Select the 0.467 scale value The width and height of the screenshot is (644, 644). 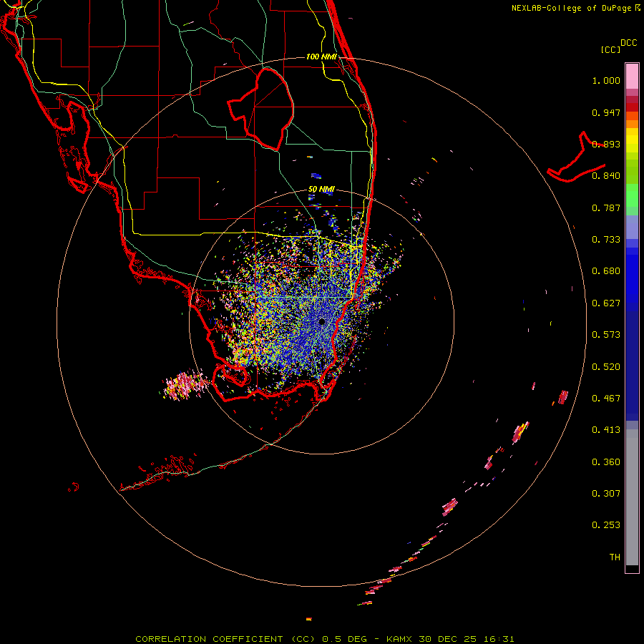606,399
